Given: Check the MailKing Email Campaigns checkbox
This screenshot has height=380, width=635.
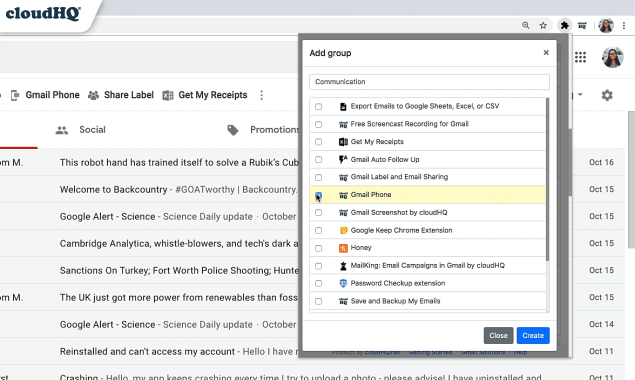Looking at the screenshot, I should [319, 266].
